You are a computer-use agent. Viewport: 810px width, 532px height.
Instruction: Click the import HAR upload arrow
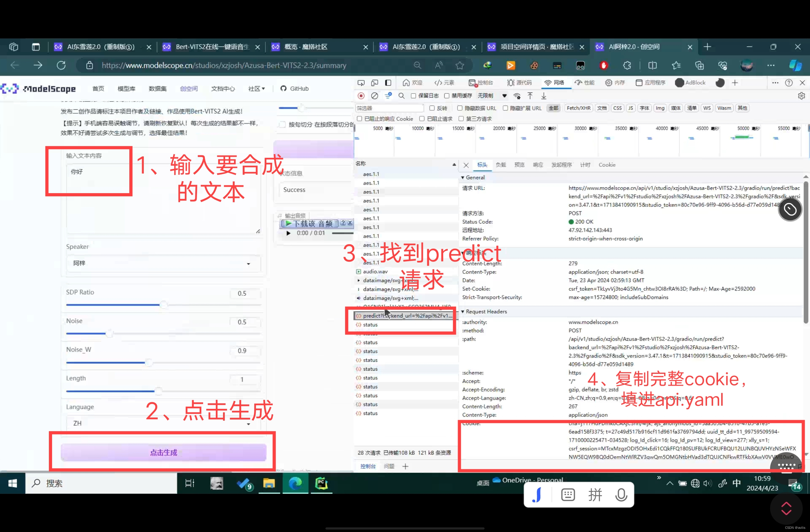530,96
